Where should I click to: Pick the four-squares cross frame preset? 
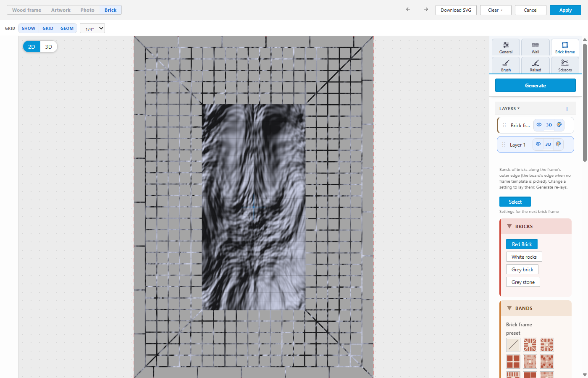point(513,362)
